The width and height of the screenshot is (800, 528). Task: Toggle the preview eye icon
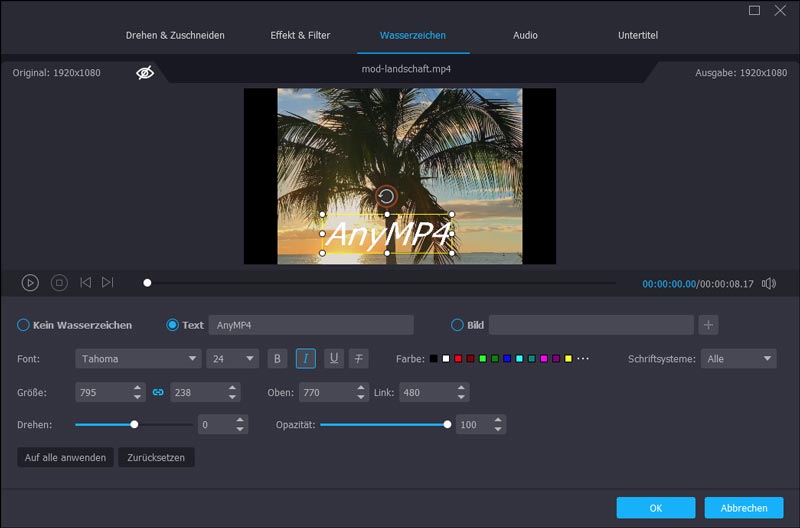(x=145, y=73)
